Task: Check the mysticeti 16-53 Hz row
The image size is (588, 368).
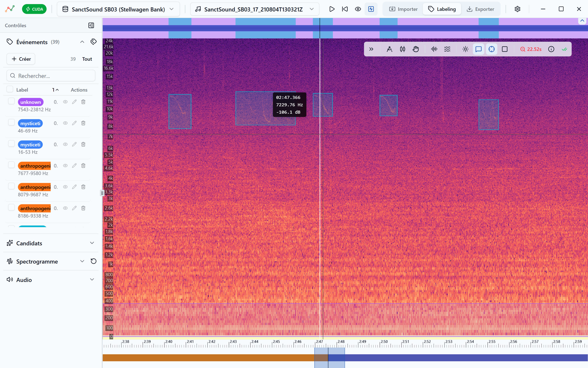Action: point(11,143)
